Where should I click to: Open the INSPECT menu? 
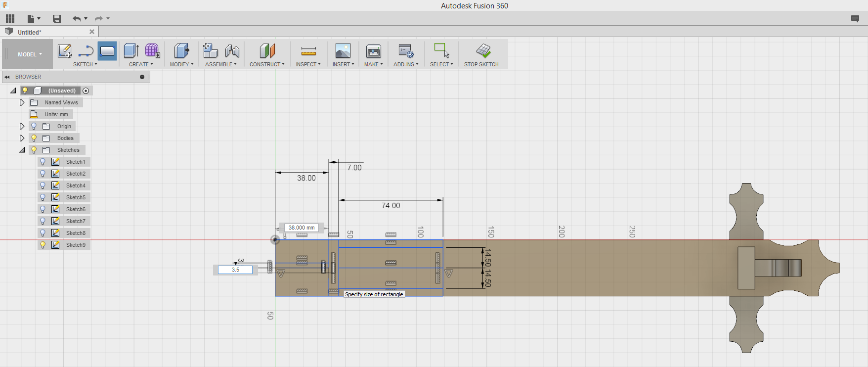[308, 64]
